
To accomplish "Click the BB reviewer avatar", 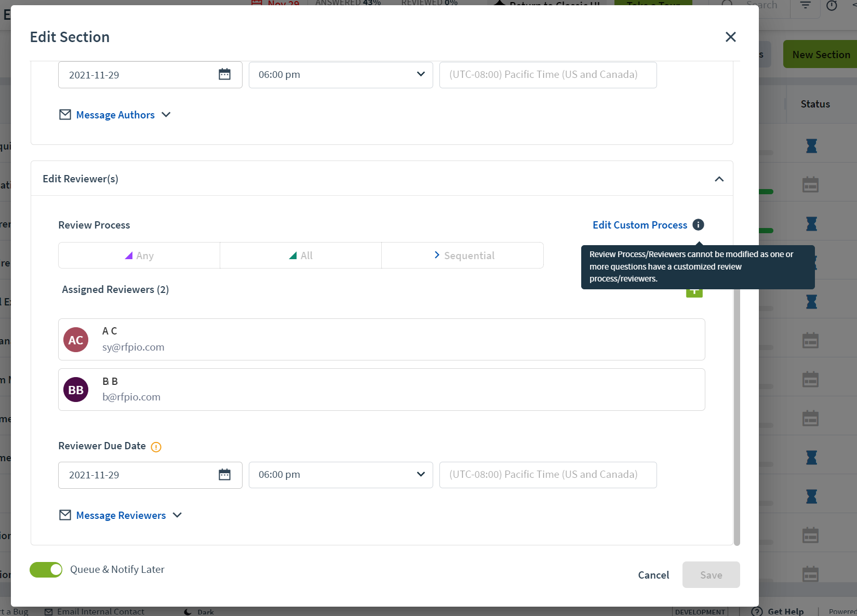I will pos(76,390).
